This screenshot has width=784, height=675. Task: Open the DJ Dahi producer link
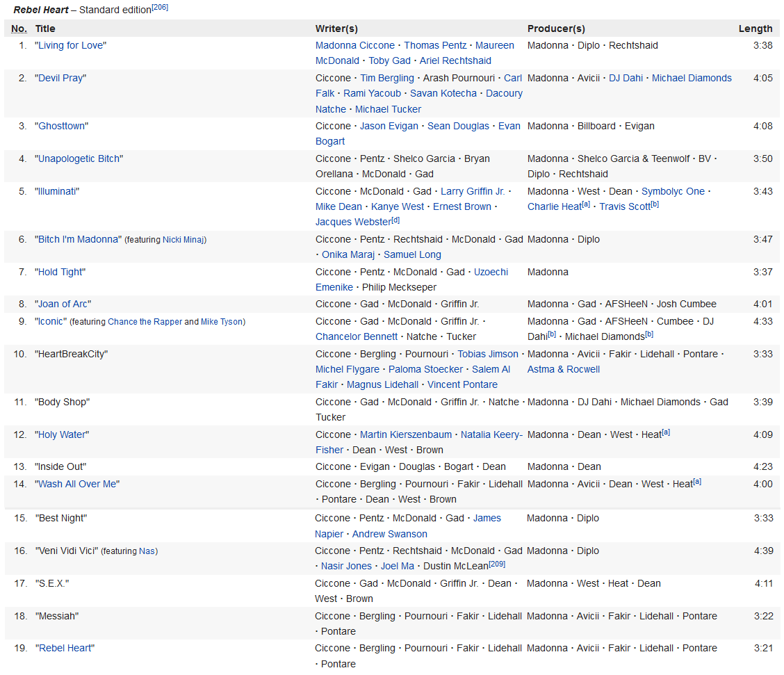pos(626,78)
